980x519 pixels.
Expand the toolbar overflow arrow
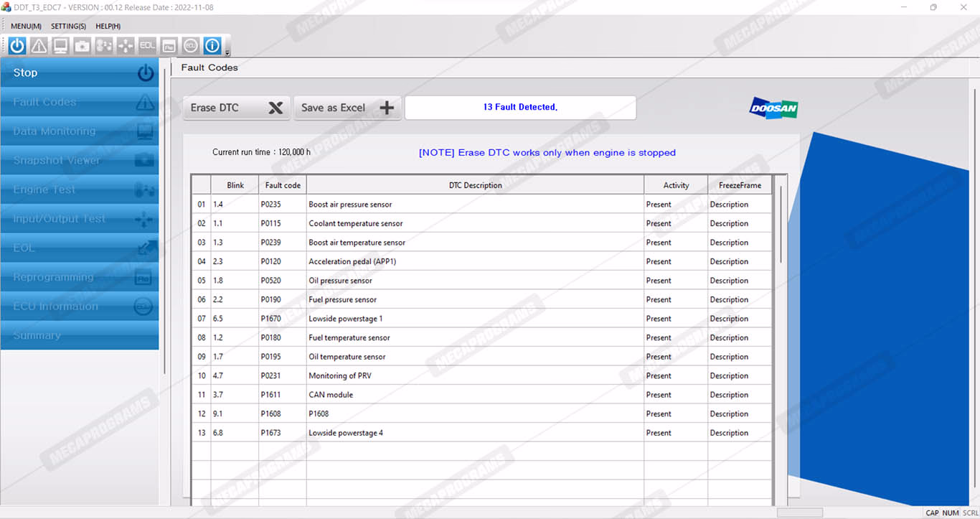227,52
